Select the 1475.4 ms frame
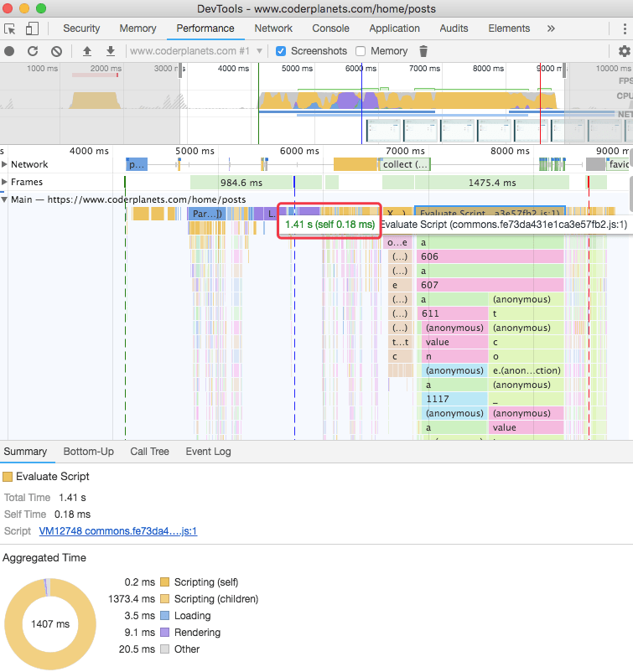 tap(492, 183)
